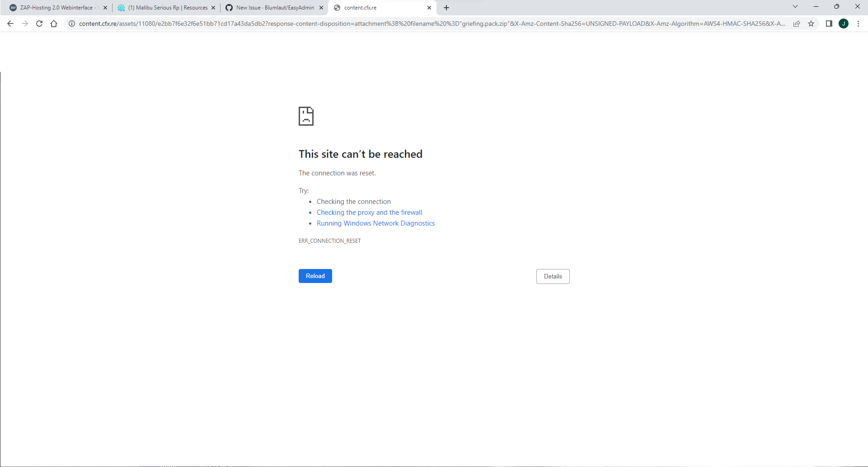Open a new browser tab

[446, 7]
